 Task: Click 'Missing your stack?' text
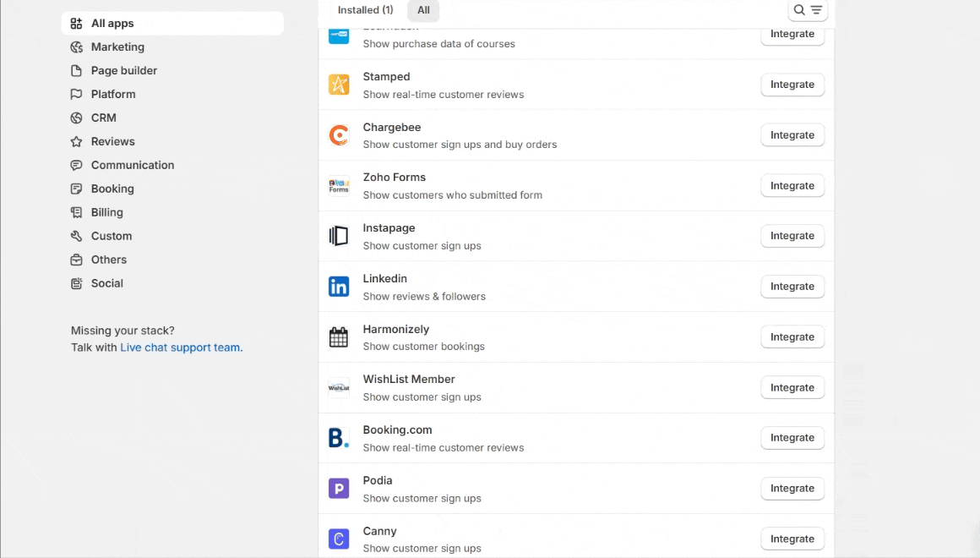pos(122,331)
